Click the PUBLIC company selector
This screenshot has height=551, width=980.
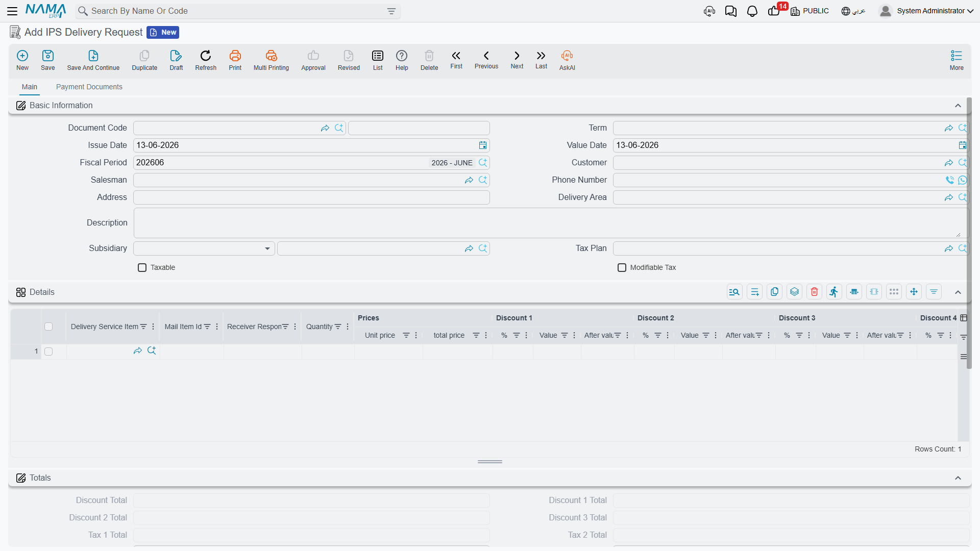pyautogui.click(x=810, y=11)
